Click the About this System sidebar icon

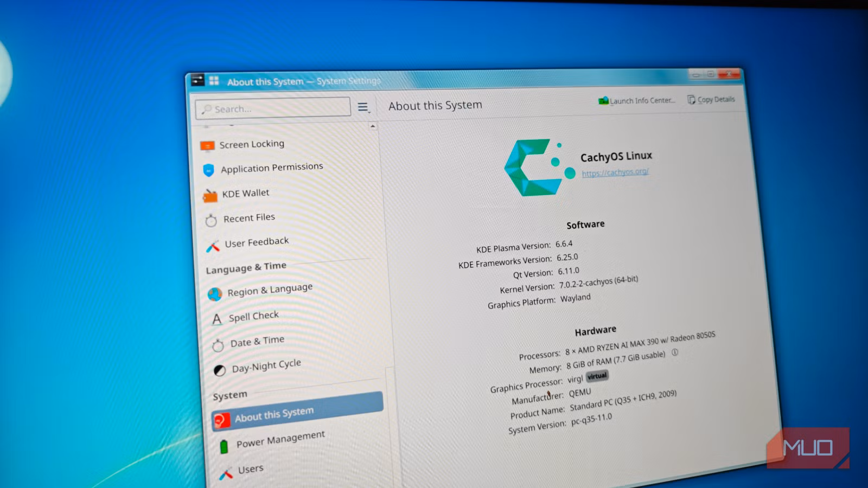(x=222, y=420)
